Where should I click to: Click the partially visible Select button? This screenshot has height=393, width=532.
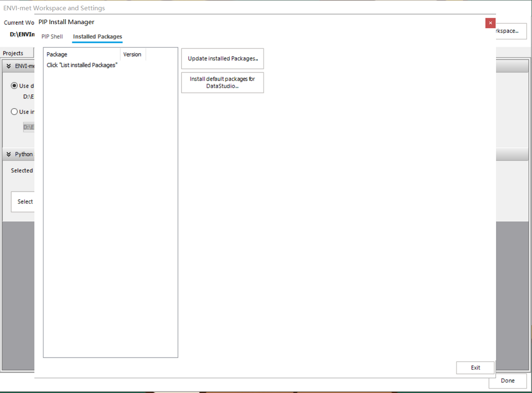(x=23, y=201)
